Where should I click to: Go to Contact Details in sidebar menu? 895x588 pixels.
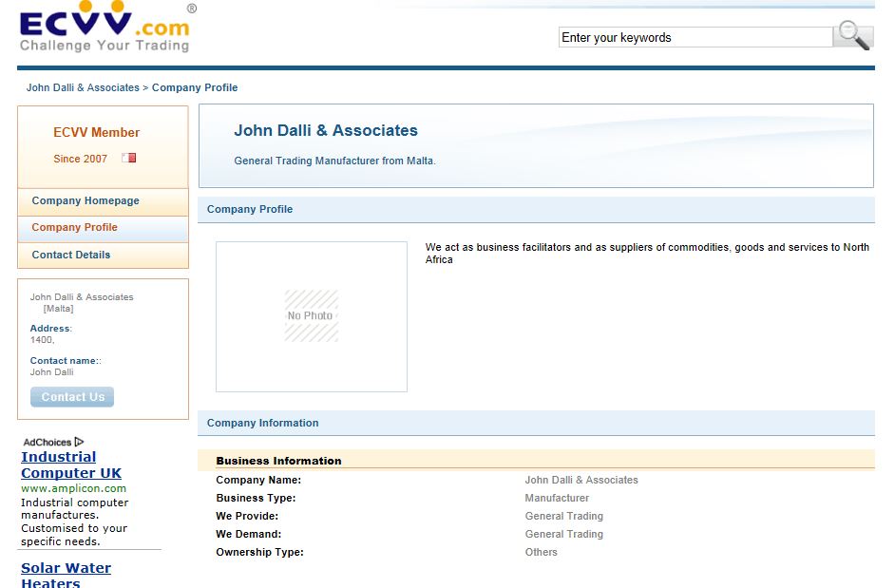point(71,256)
